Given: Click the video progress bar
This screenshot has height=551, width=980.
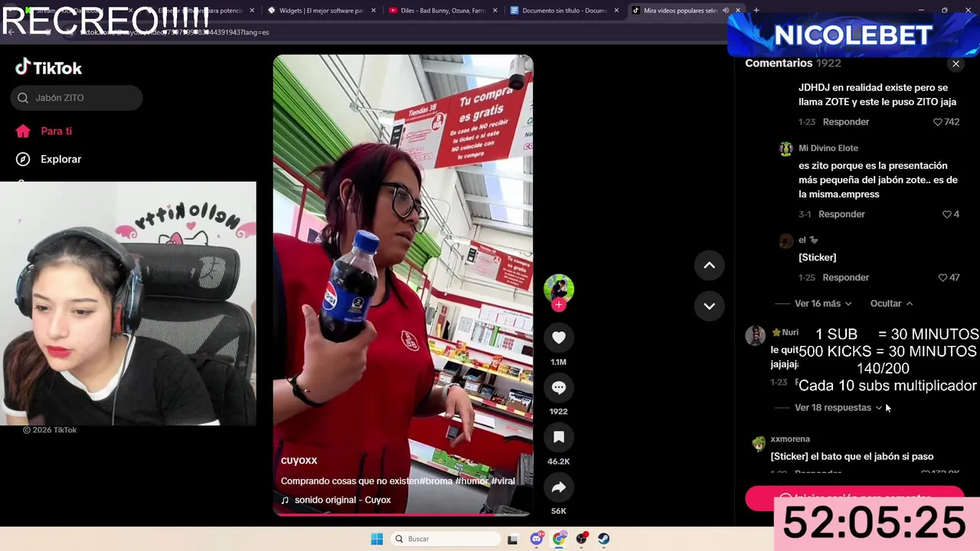Looking at the screenshot, I should (x=403, y=514).
